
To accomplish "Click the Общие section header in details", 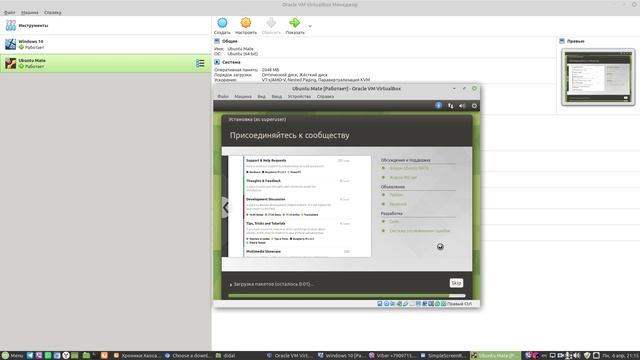I will point(229,41).
